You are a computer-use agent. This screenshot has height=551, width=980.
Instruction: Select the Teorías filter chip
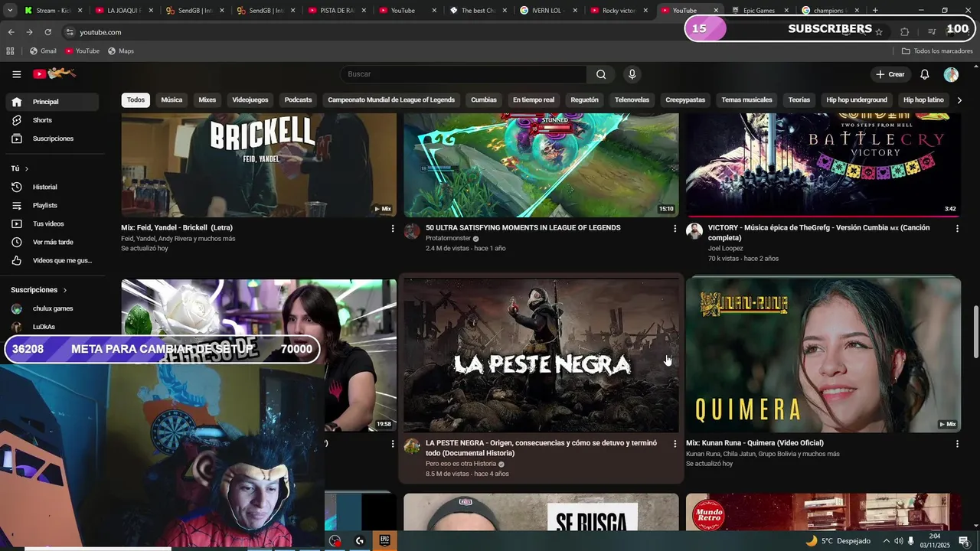click(799, 100)
